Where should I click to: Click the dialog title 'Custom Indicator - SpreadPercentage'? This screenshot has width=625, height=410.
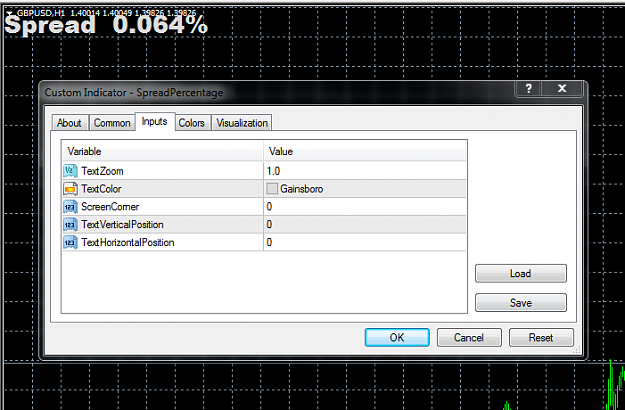134,92
